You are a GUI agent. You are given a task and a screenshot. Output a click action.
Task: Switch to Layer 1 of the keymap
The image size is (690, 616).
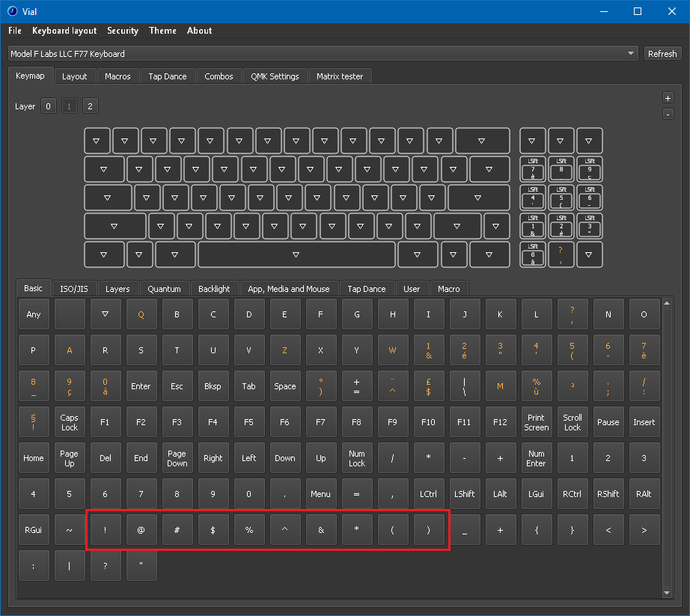[69, 106]
